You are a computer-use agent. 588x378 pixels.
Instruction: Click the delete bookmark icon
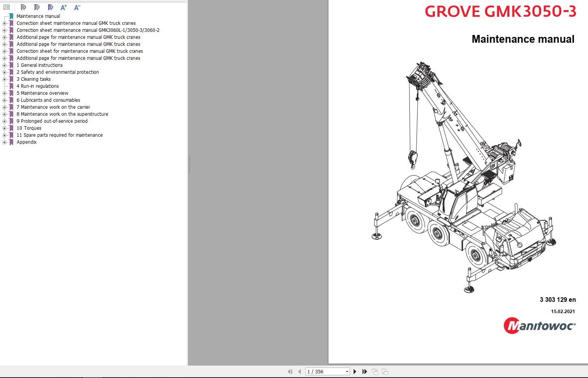click(23, 7)
